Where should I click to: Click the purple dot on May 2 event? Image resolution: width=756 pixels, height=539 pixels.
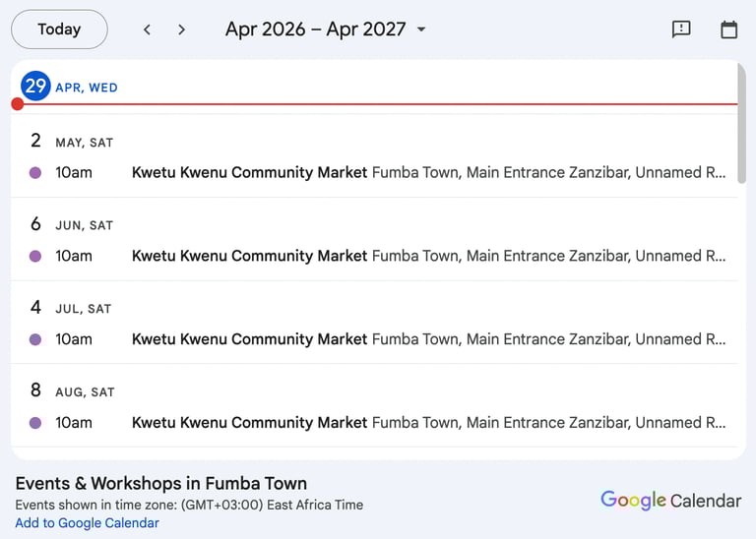pos(35,173)
